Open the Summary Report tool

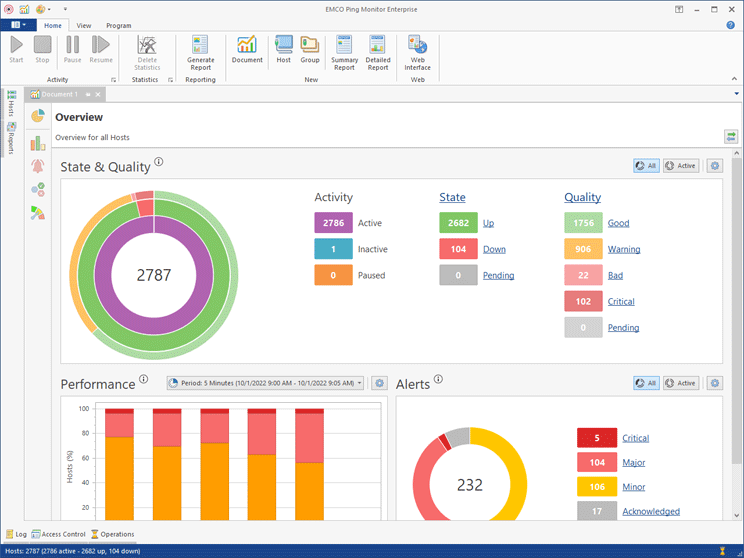[x=345, y=51]
